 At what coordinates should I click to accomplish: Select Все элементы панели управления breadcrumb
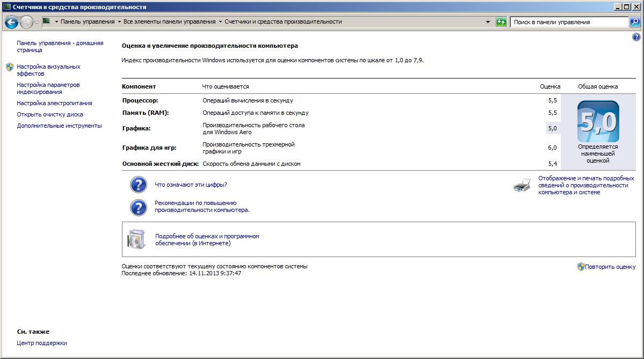click(169, 22)
